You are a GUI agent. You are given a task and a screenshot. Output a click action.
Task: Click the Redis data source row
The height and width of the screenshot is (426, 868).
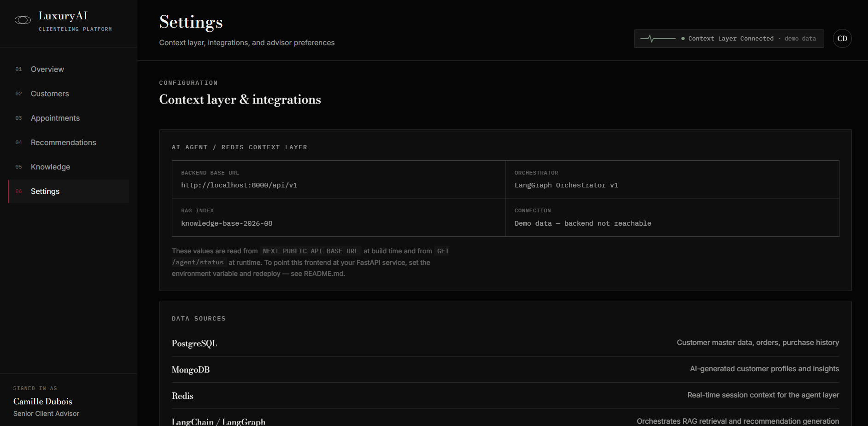point(505,396)
